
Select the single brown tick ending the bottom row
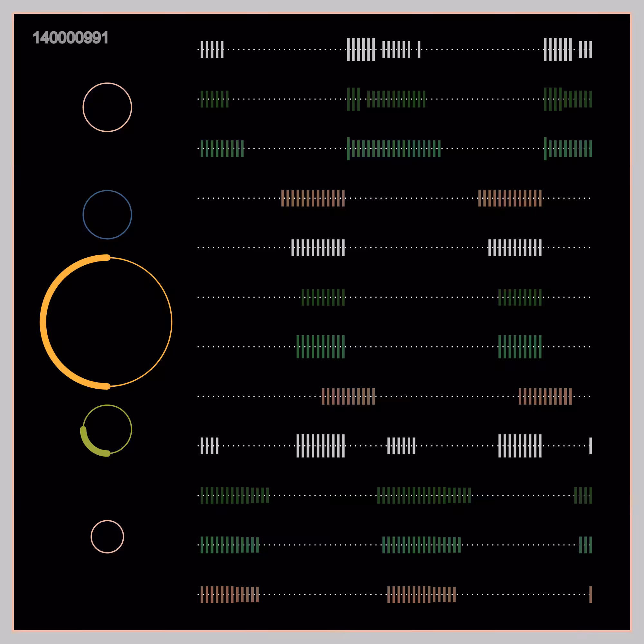591,594
